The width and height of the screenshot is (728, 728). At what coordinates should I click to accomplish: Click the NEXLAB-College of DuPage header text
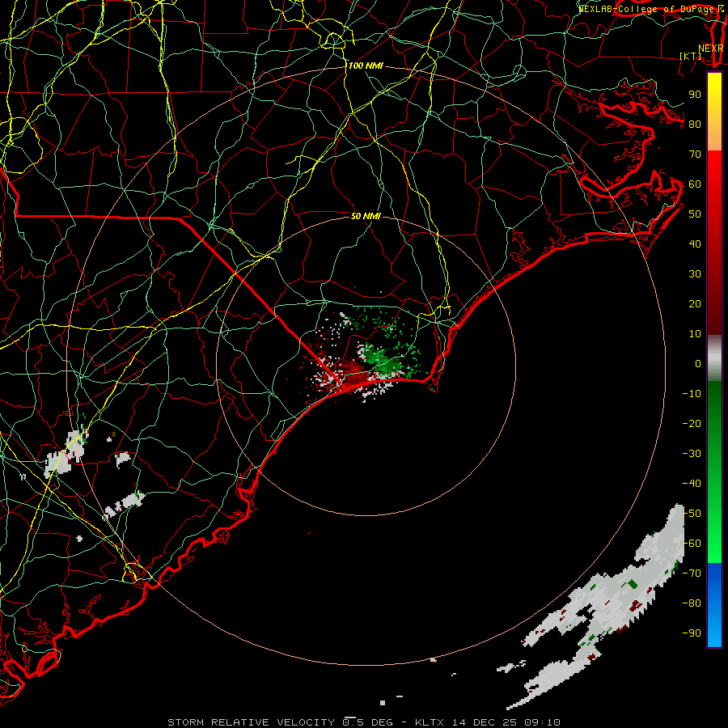(645, 9)
